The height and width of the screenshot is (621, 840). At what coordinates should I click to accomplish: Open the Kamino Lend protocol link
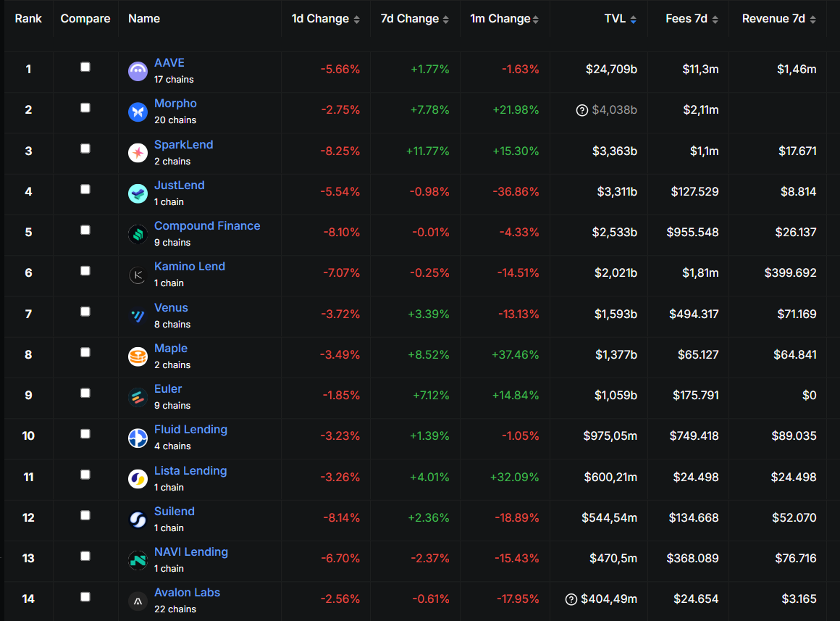190,267
